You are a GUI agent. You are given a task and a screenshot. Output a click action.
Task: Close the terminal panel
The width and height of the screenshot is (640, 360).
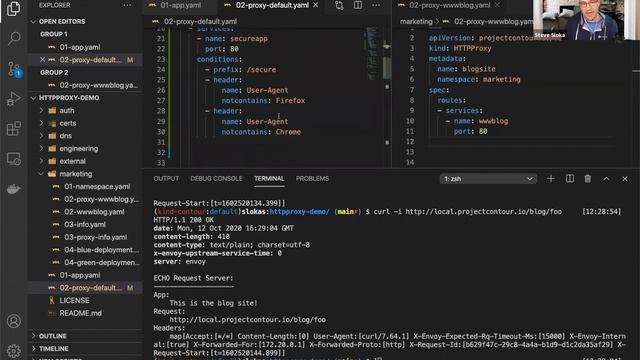[x=625, y=179]
